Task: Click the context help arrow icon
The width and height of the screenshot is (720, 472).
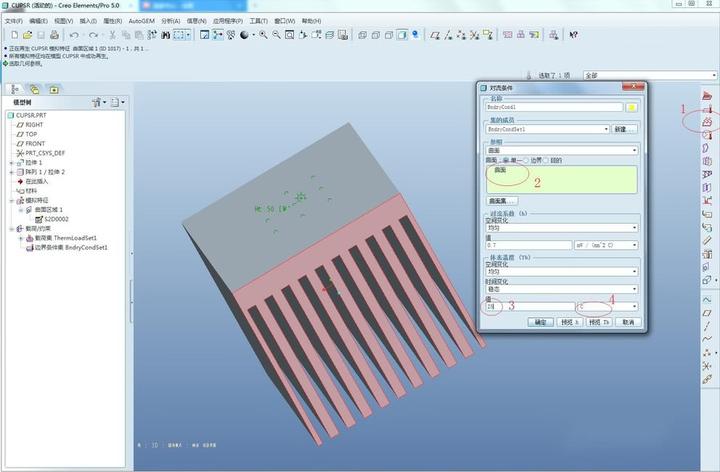Action: tap(574, 35)
